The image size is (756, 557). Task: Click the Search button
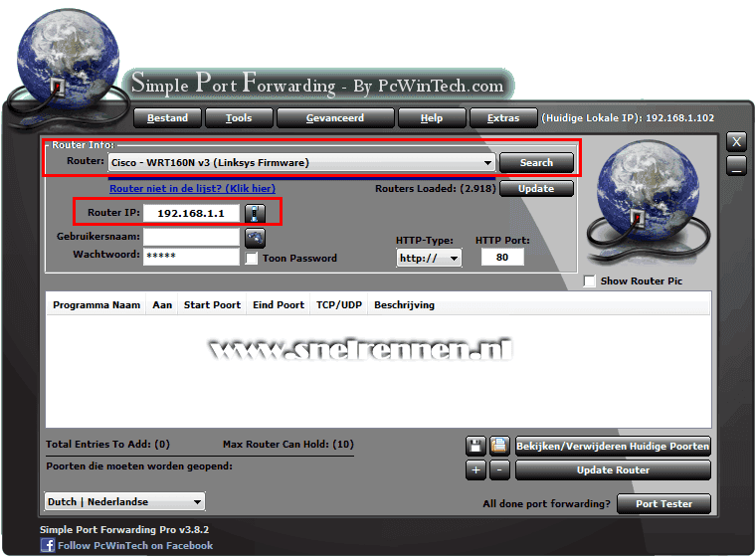(536, 162)
